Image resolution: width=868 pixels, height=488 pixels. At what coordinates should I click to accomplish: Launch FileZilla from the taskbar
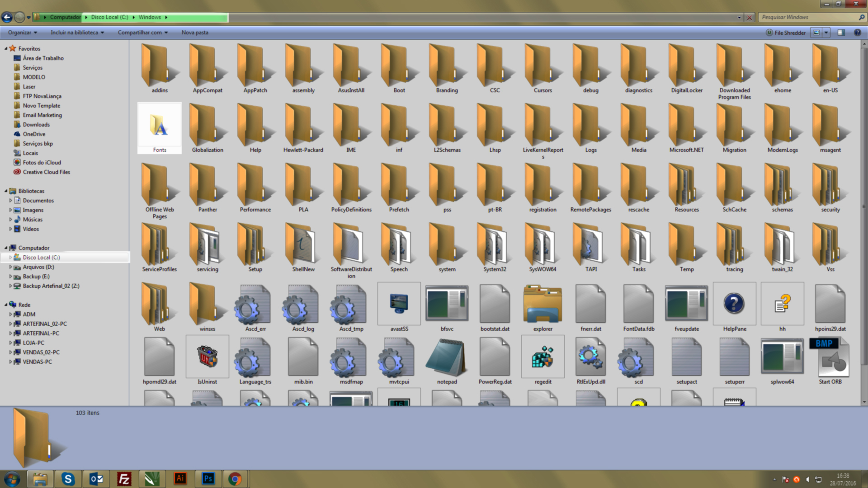point(124,479)
